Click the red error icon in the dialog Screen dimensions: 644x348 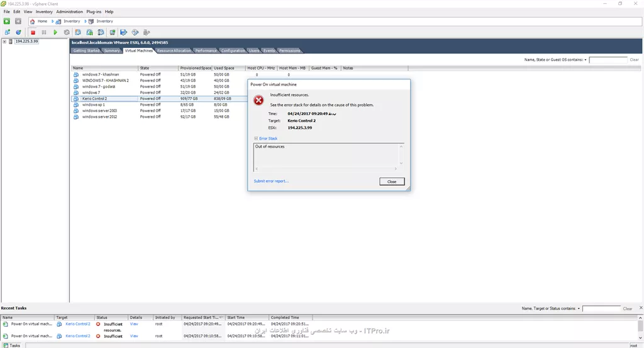pyautogui.click(x=258, y=100)
